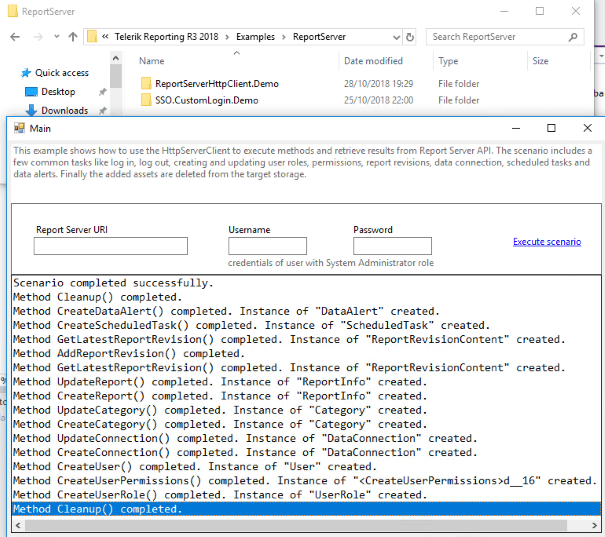The image size is (605, 537).
Task: Sort files by Name column
Action: coord(152,61)
